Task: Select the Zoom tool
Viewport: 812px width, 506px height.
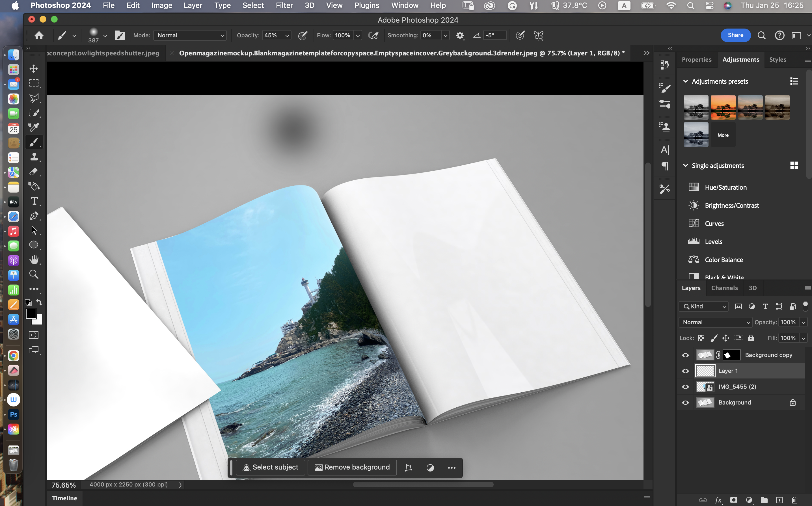Action: [x=34, y=274]
